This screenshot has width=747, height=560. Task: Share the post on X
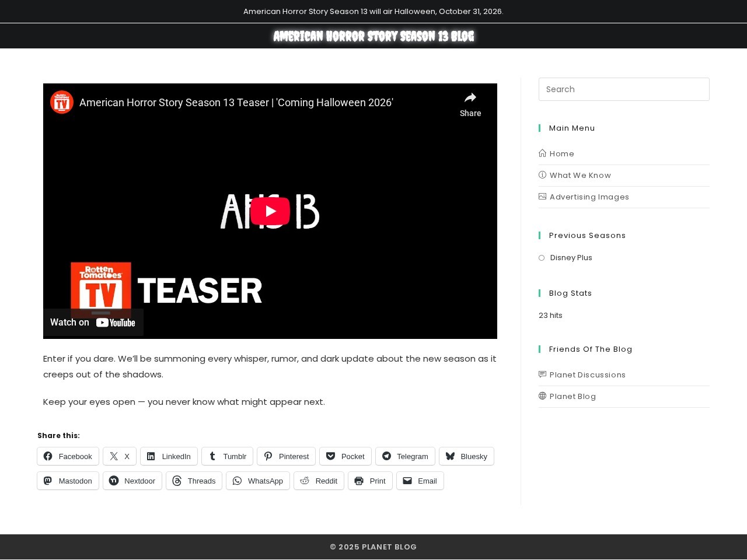[x=120, y=456]
